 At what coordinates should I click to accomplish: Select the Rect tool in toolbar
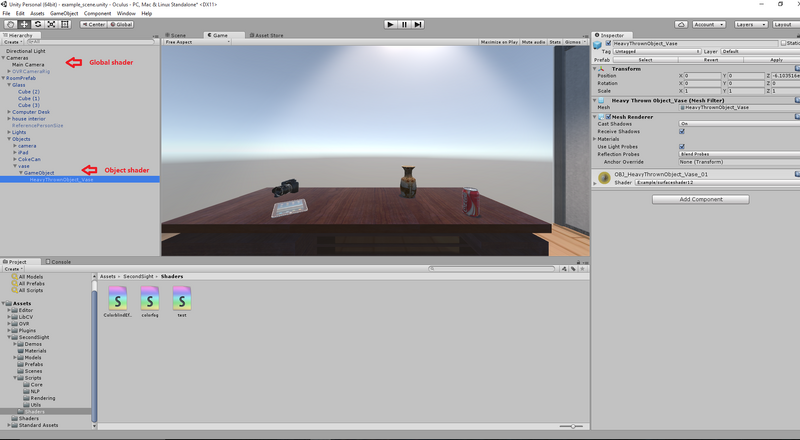click(x=65, y=24)
